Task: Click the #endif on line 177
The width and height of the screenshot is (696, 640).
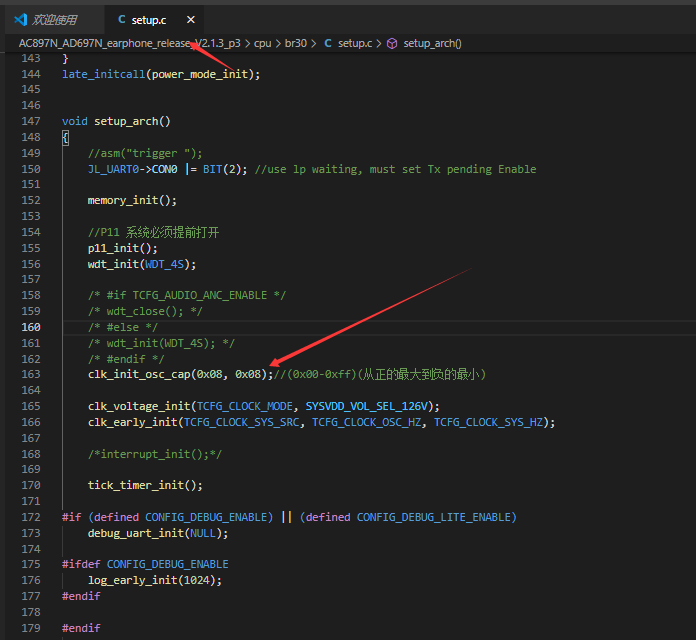Action: 81,596
